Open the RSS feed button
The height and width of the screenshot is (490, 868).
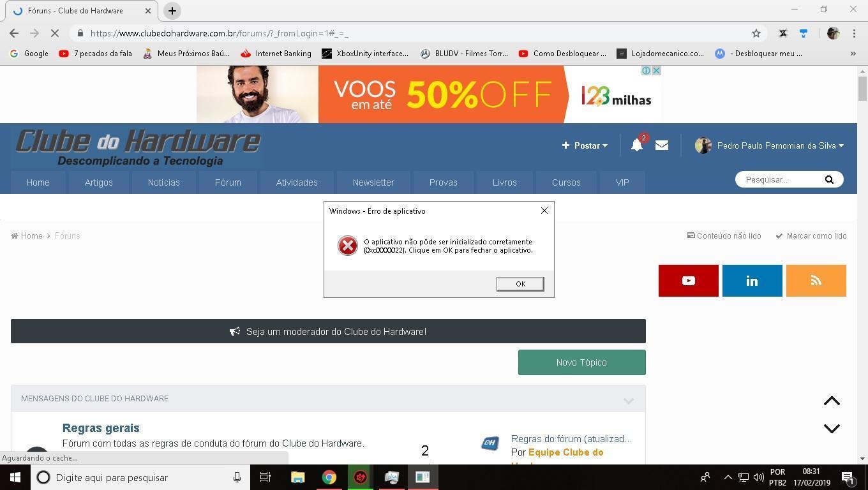[816, 281]
